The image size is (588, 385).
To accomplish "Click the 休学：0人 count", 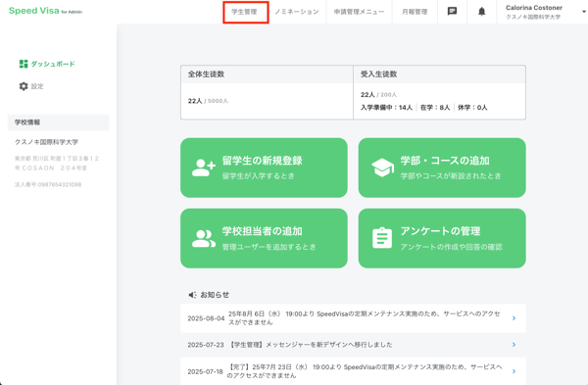I will (472, 108).
